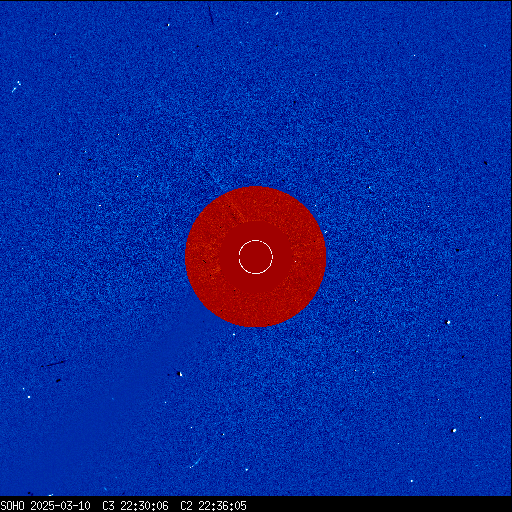Click the horizontal dark streak at lower left
The height and width of the screenshot is (512, 512).
[53, 364]
